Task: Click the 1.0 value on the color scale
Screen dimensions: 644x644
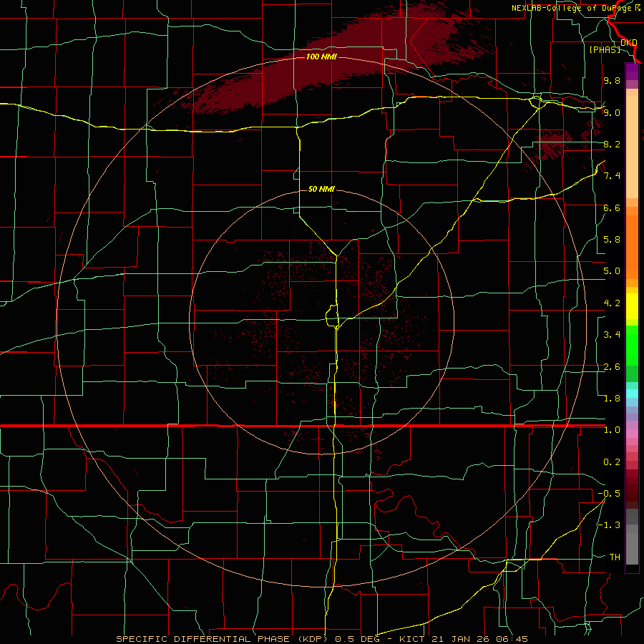Action: 612,430
